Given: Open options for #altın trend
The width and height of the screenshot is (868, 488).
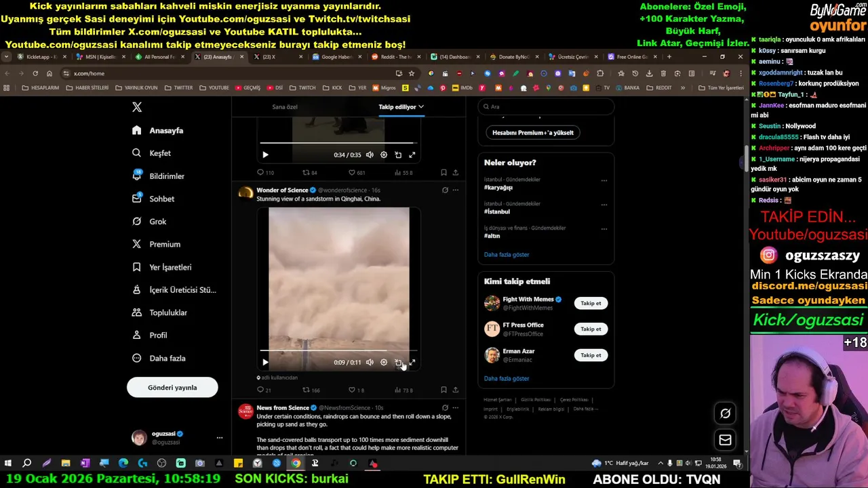Looking at the screenshot, I should 604,229.
